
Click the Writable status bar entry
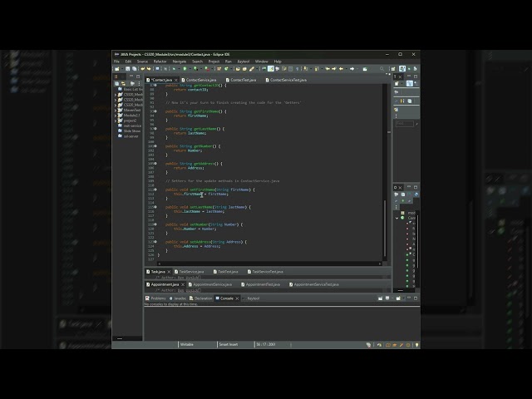tap(186, 344)
